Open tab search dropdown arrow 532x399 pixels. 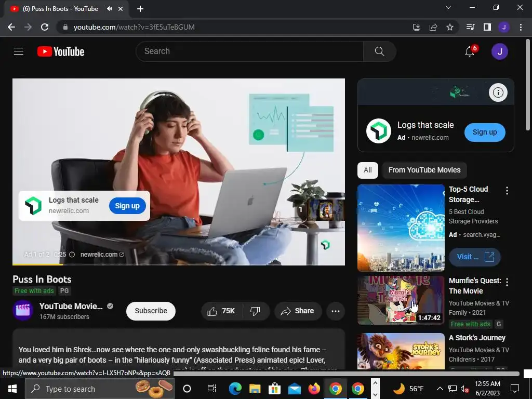tap(448, 7)
